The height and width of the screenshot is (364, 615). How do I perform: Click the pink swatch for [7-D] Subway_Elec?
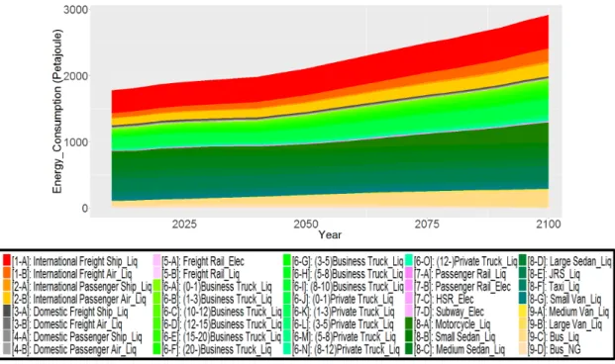pos(409,312)
